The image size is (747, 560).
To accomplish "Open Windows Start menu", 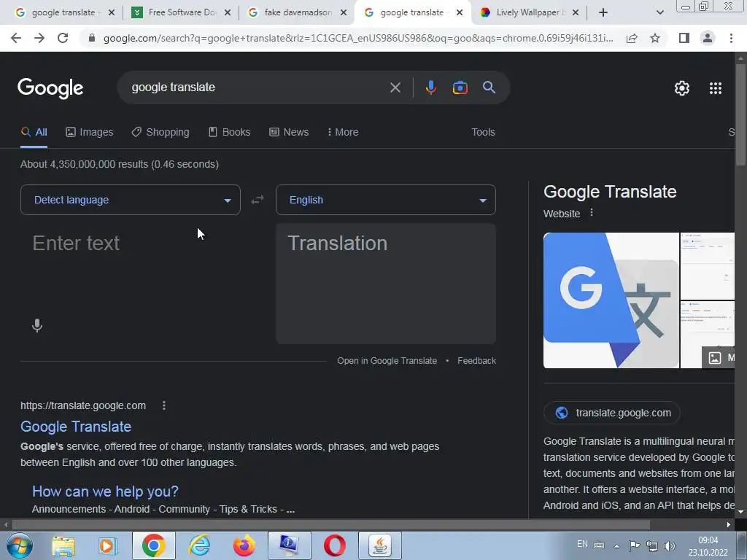I will point(19,545).
